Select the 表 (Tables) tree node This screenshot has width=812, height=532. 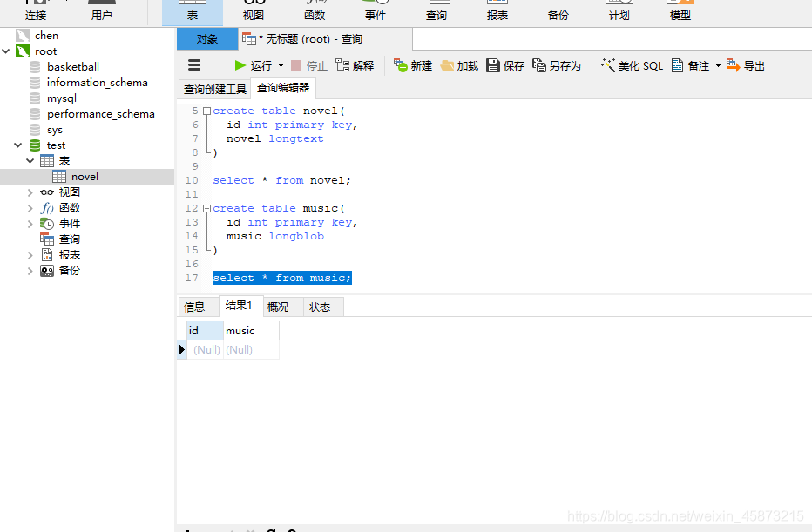[x=64, y=161]
